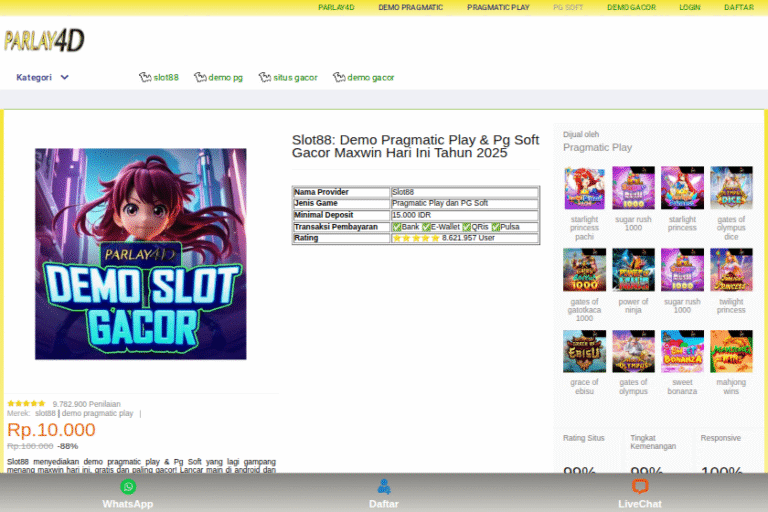Open the Power of Ninja game icon
Screen dimensions: 768x512
coord(633,270)
